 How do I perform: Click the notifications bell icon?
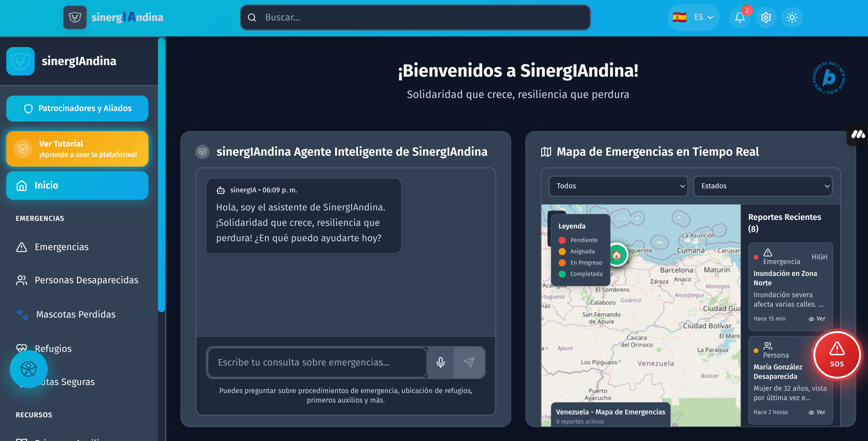click(x=740, y=17)
